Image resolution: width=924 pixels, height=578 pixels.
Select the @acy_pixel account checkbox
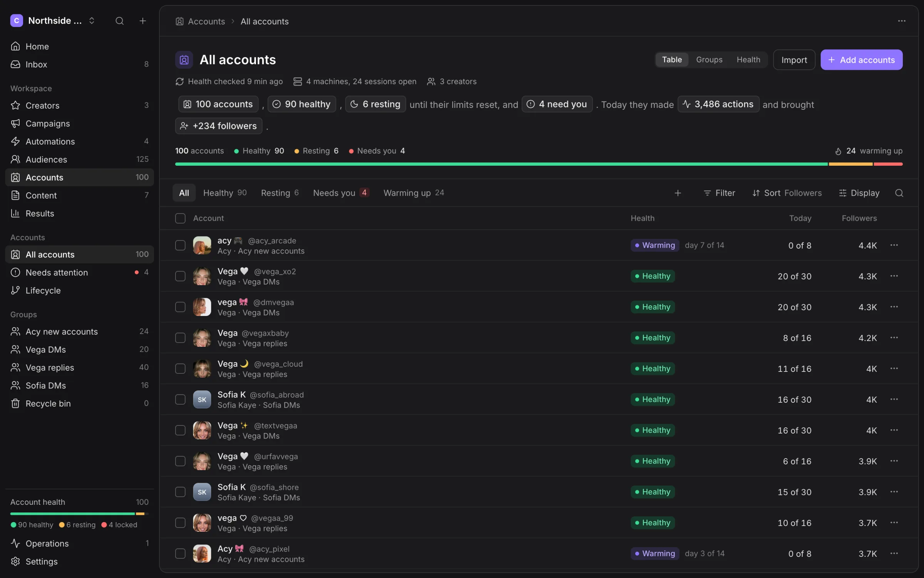pos(180,553)
